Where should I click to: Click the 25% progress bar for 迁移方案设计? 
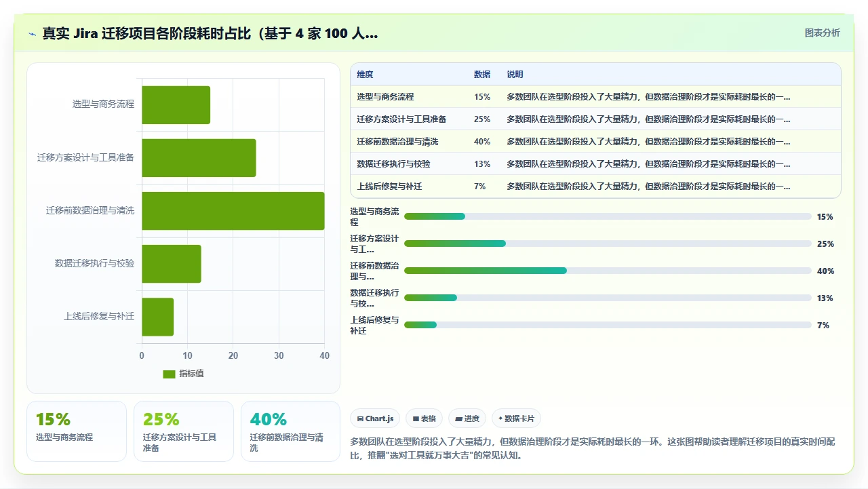(x=608, y=243)
